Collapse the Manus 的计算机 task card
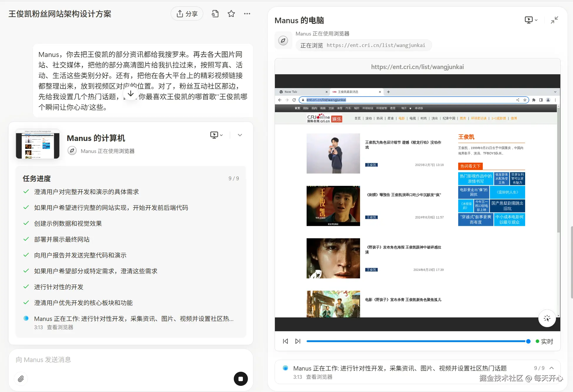This screenshot has width=573, height=392. pyautogui.click(x=240, y=135)
